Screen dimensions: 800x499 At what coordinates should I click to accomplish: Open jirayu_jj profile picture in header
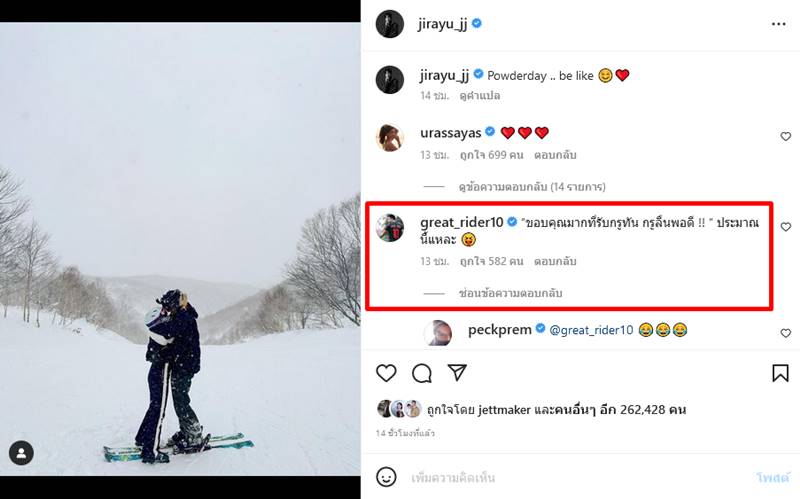pyautogui.click(x=389, y=24)
